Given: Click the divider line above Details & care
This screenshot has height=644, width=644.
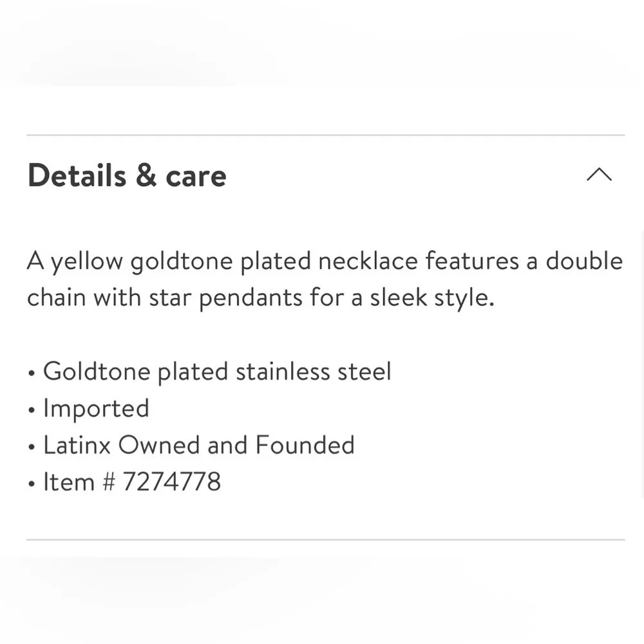Looking at the screenshot, I should 326,135.
